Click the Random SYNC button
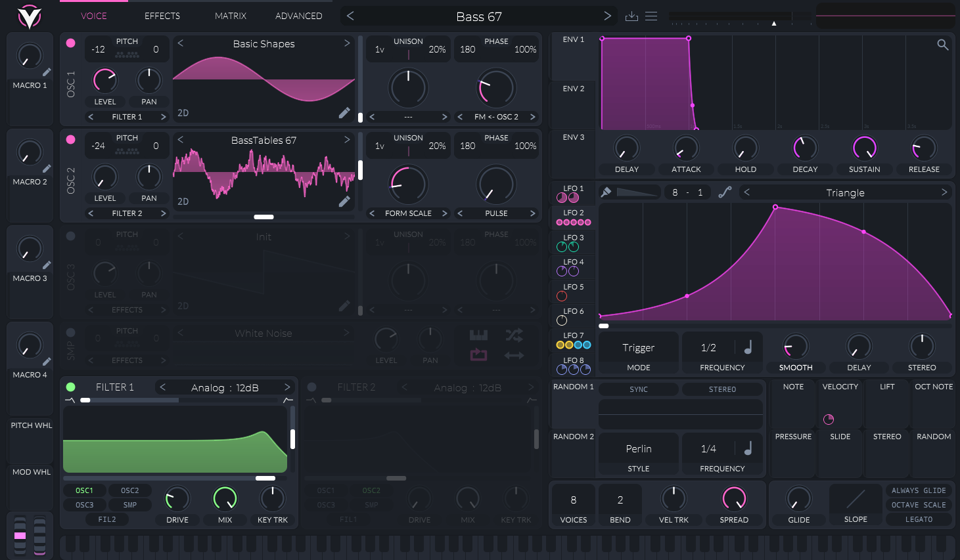Viewport: 960px width, 560px height. click(639, 389)
